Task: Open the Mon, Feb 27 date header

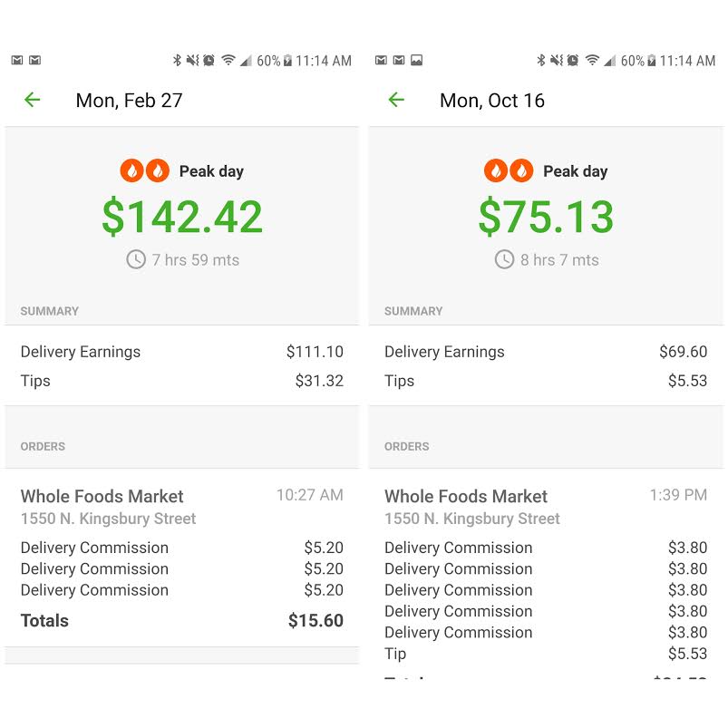Action: [x=128, y=101]
